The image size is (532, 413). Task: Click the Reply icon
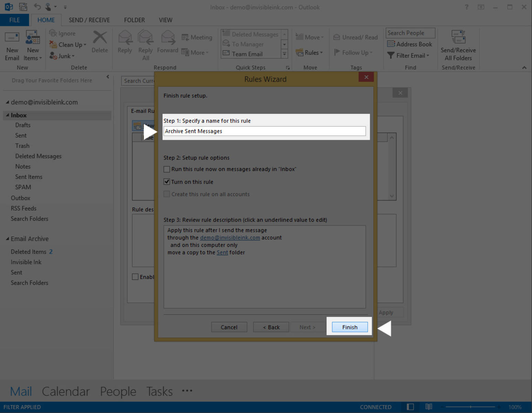[125, 37]
